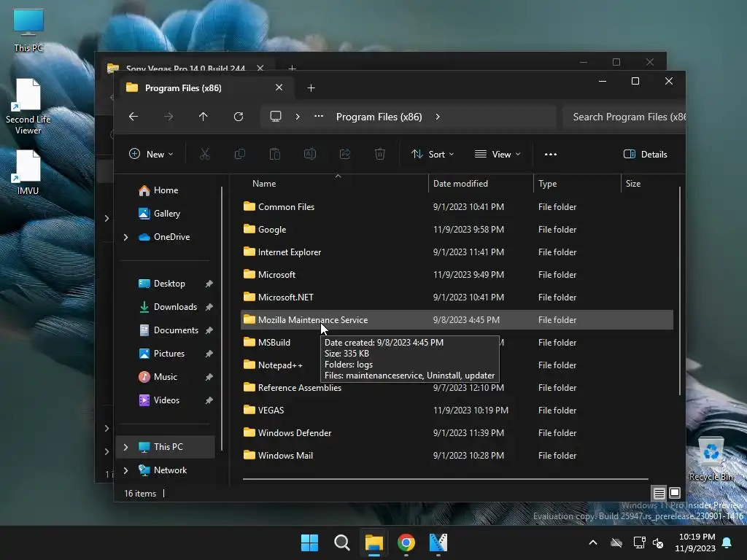Switch to large thumbnails view icon

[x=675, y=493]
